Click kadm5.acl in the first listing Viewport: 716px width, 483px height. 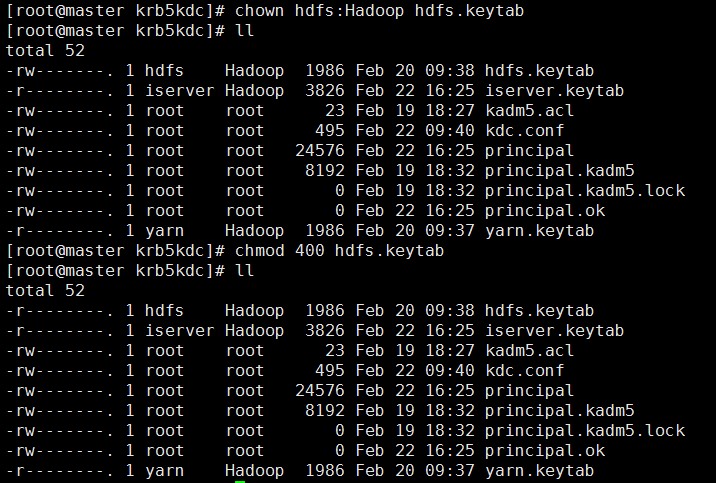click(529, 110)
